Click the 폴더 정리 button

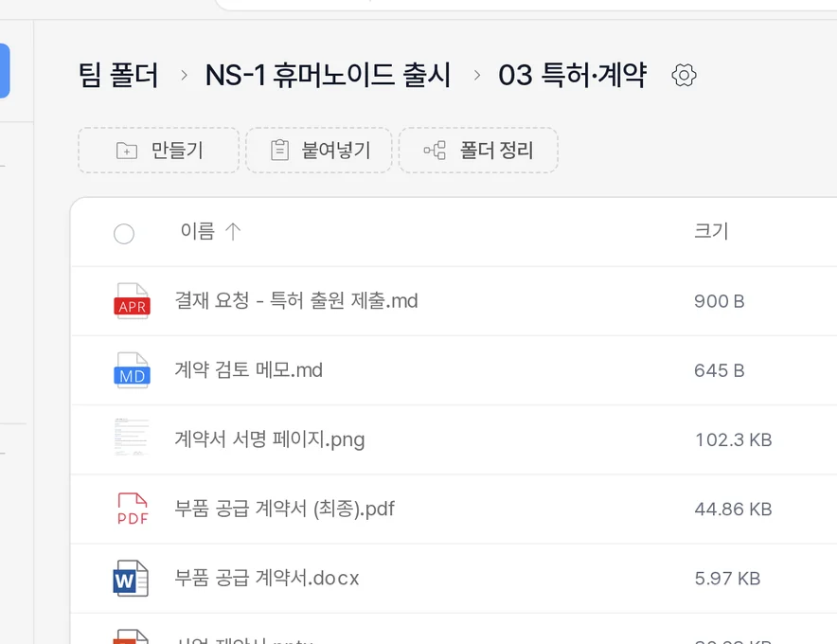(x=478, y=150)
